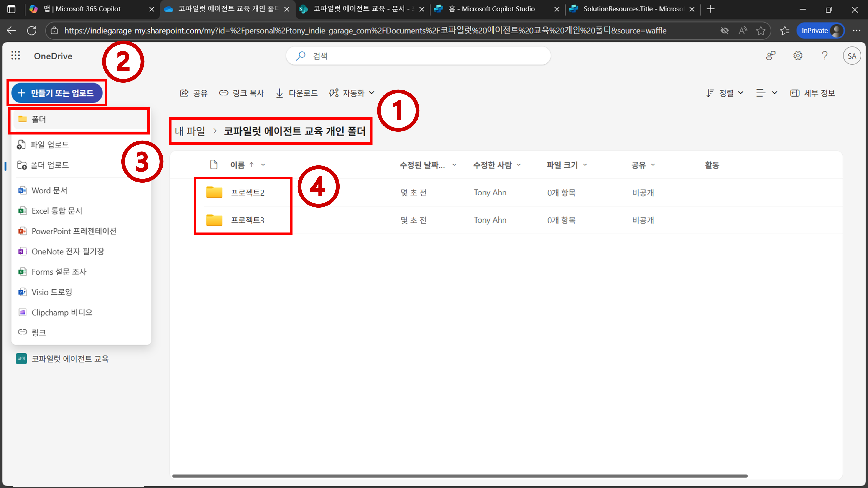Open the app launcher waffle icon

click(x=15, y=56)
